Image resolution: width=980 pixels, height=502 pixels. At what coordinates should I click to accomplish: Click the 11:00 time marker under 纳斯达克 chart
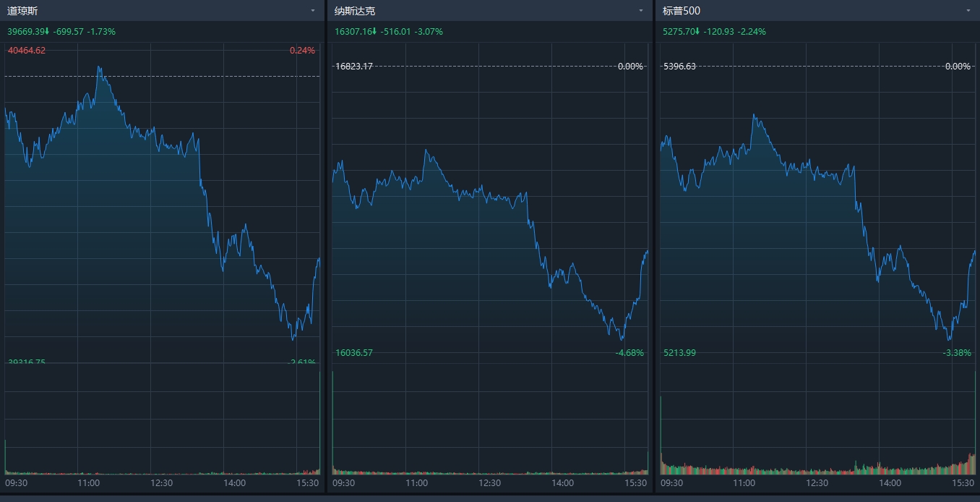click(416, 482)
